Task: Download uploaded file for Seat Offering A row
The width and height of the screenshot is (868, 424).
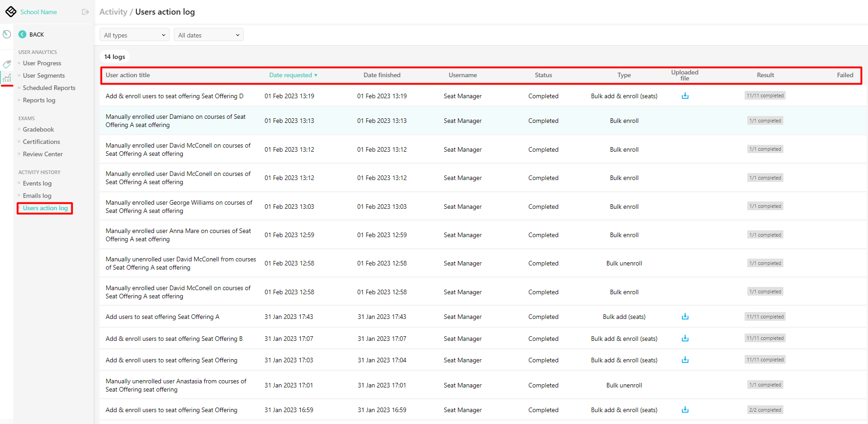Action: click(684, 317)
